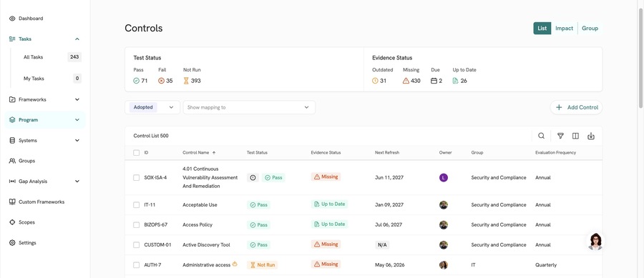
Task: Switch to the Impact view tab
Action: point(565,29)
